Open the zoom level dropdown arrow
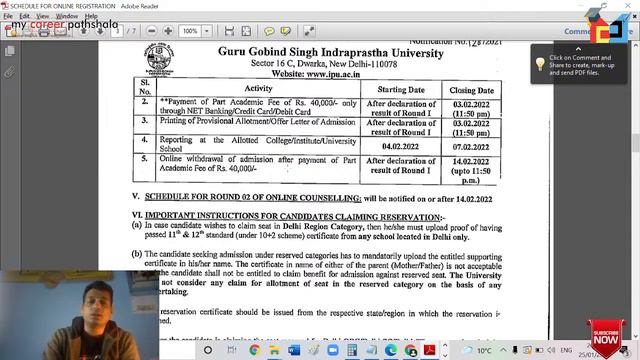 tap(207, 31)
